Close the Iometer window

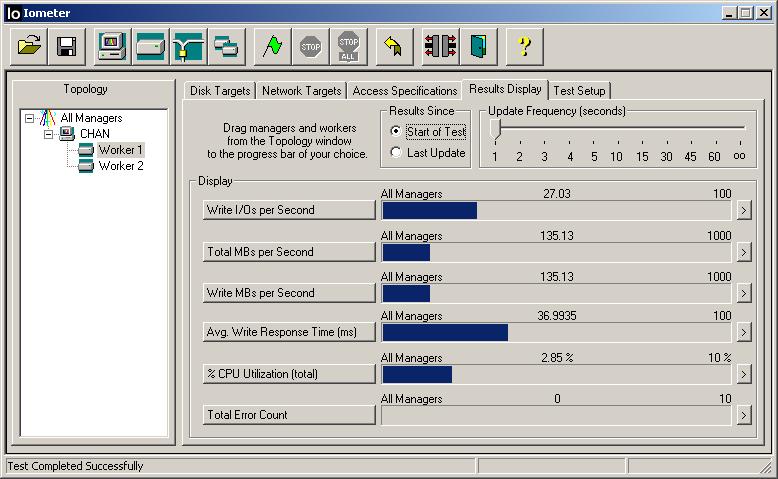pyautogui.click(x=764, y=13)
